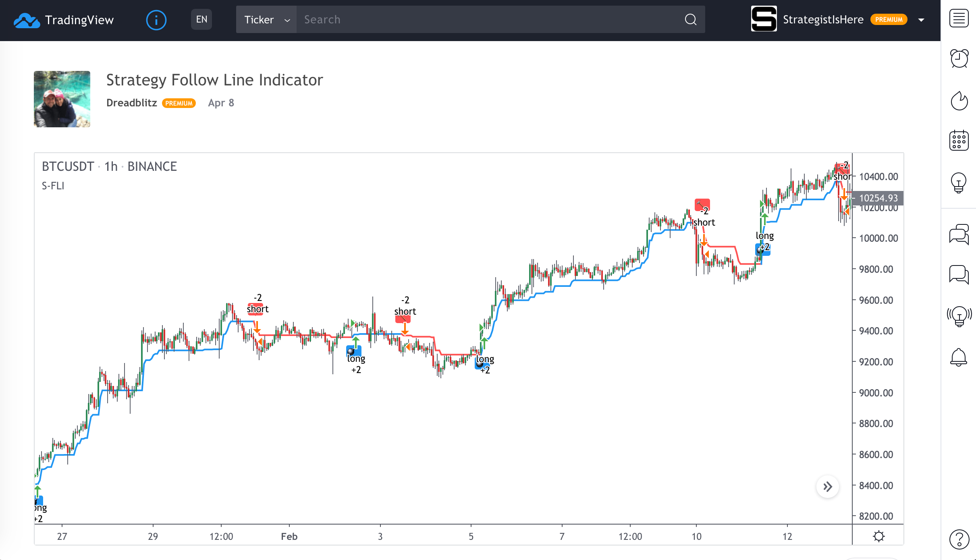Expand the Ticker search type dropdown

click(266, 19)
